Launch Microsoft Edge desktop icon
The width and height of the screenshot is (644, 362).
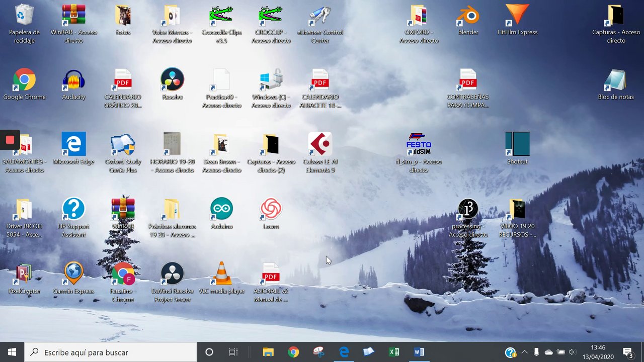coord(73,149)
